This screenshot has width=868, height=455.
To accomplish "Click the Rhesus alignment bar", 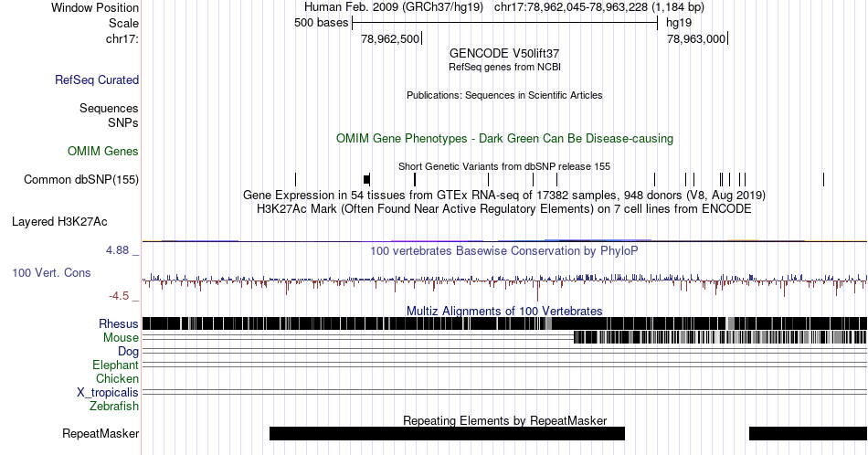I will pos(504,323).
